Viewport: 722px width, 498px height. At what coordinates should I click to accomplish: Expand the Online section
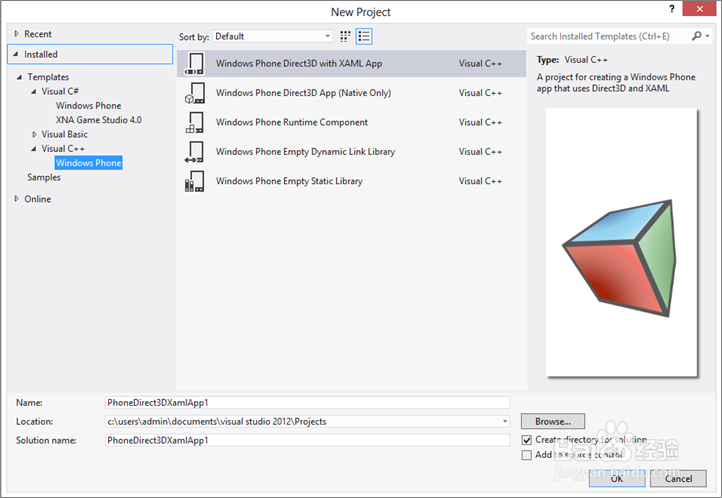click(17, 199)
